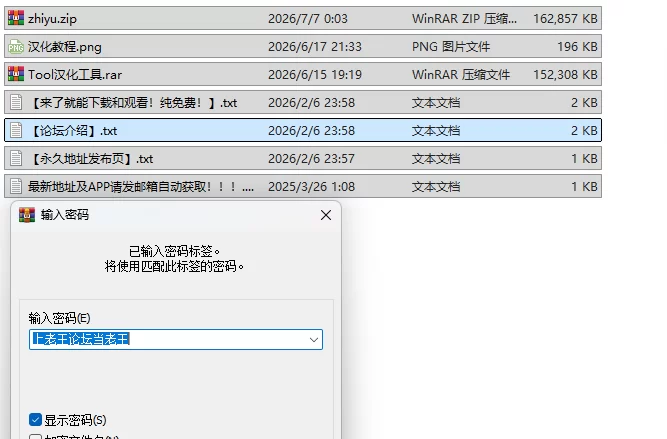
Task: Click the date 2026/7/7 0:03
Action: pyautogui.click(x=308, y=19)
